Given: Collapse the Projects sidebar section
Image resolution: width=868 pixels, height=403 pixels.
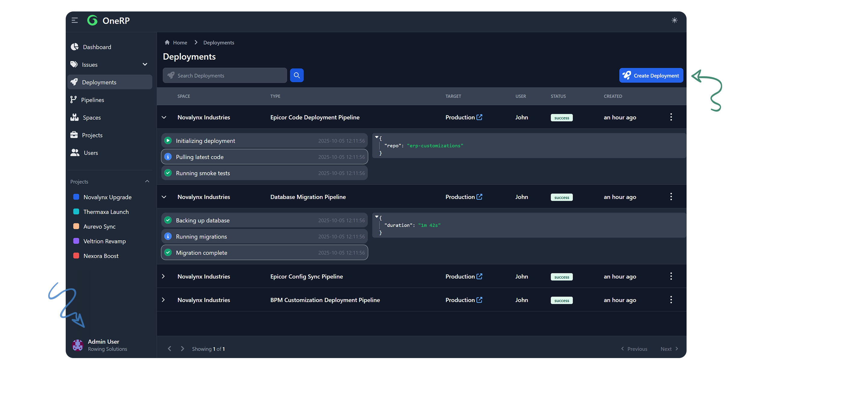Looking at the screenshot, I should [147, 181].
